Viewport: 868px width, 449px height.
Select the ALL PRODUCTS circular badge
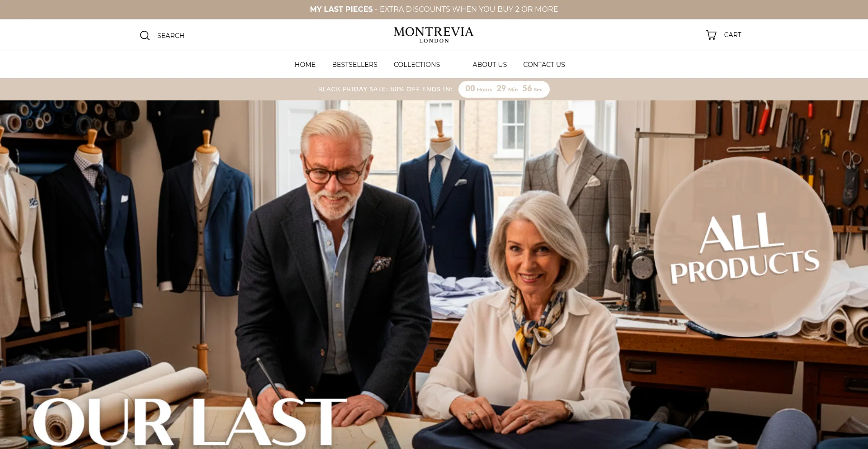click(744, 247)
